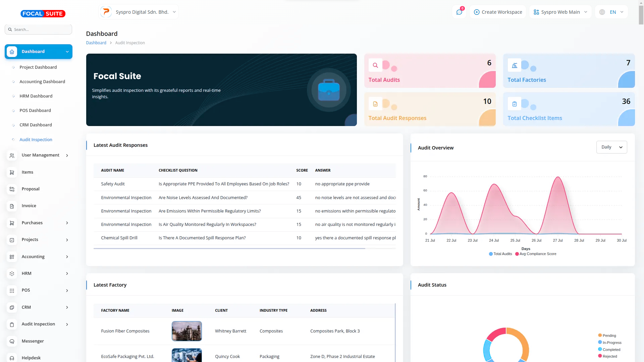Click the Total Audits magnifier icon

point(375,65)
